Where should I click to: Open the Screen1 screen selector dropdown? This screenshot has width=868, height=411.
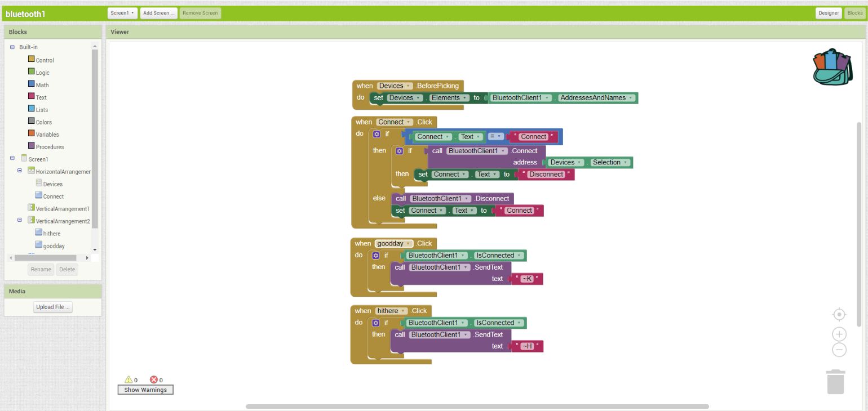(122, 13)
